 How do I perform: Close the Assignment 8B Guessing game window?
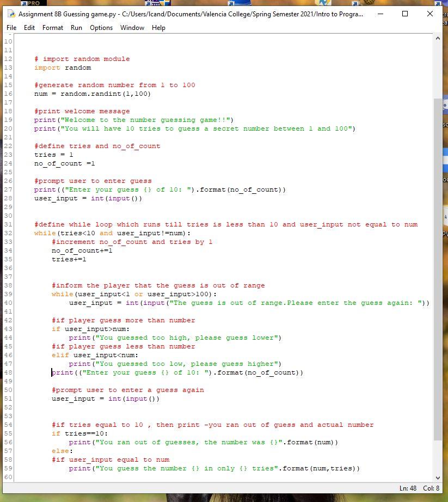(429, 14)
